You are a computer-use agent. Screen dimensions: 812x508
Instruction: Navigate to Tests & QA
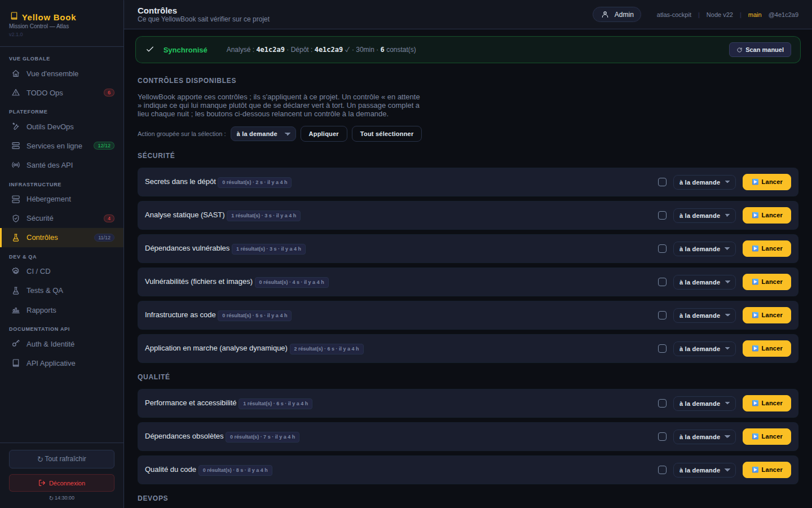[62, 291]
